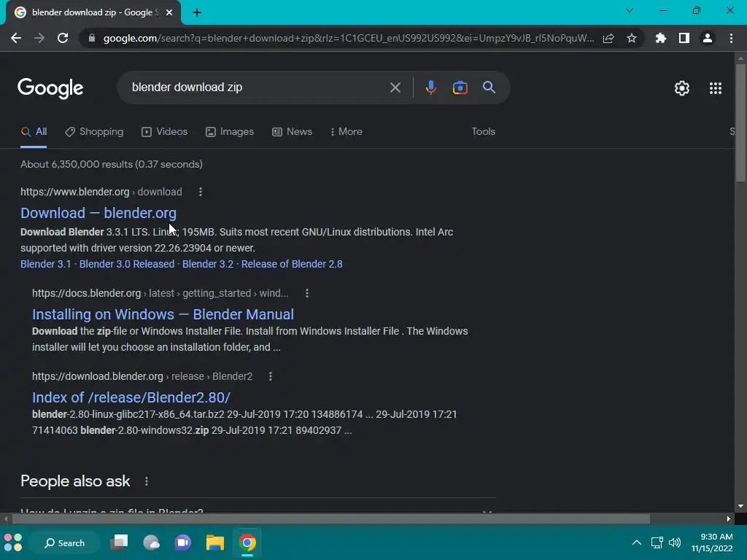Open options for docs.blender.org result

[x=307, y=293]
